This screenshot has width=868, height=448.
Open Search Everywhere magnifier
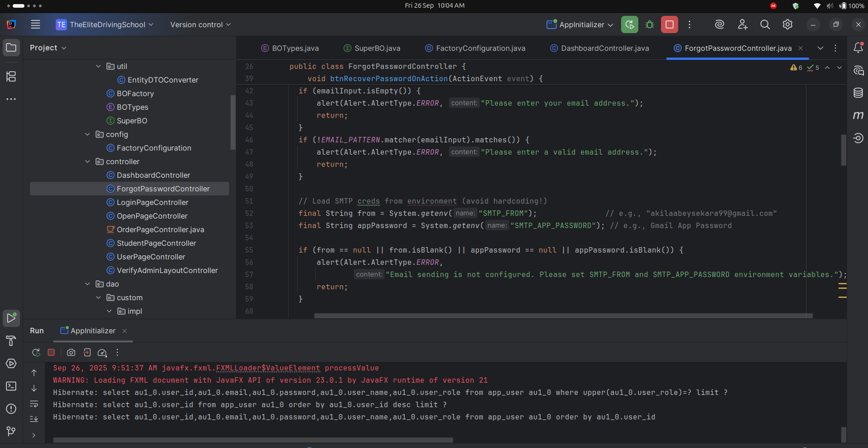765,24
